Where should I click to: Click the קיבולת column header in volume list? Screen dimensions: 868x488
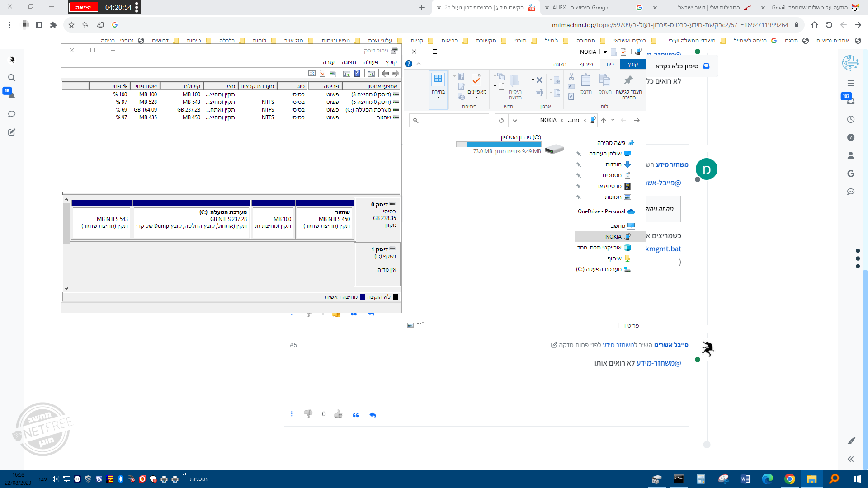pos(182,86)
